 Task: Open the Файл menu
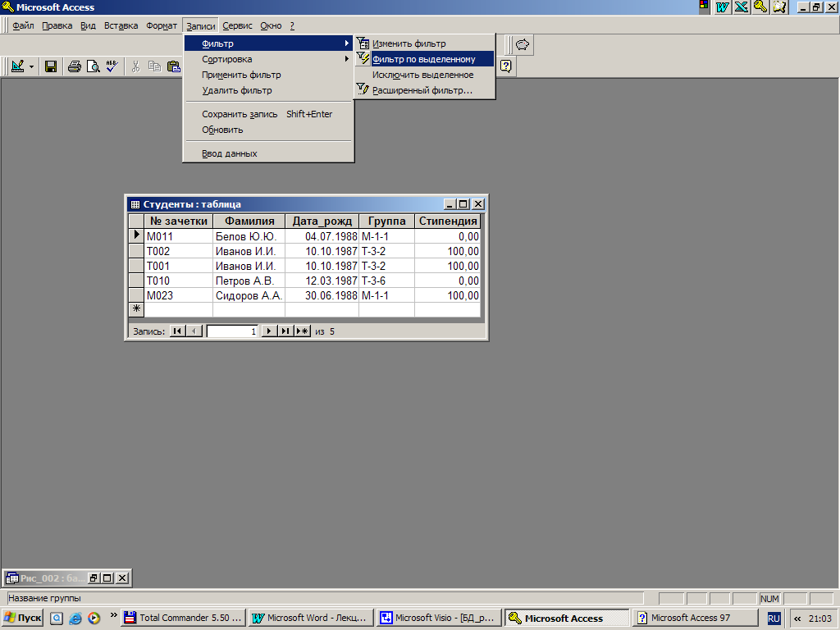23,25
